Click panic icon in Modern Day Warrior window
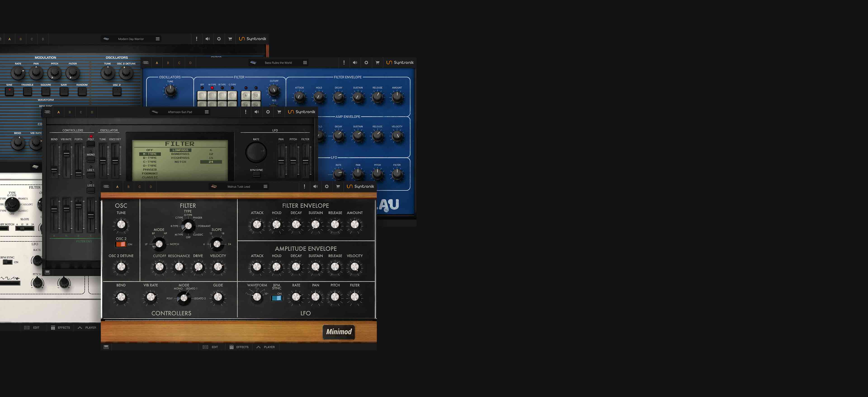The image size is (868, 397). [x=196, y=39]
